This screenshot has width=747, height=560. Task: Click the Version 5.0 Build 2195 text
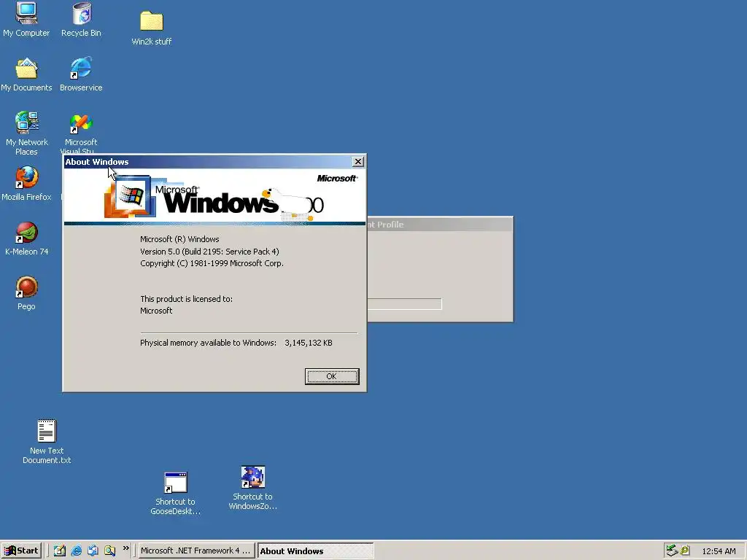point(209,252)
